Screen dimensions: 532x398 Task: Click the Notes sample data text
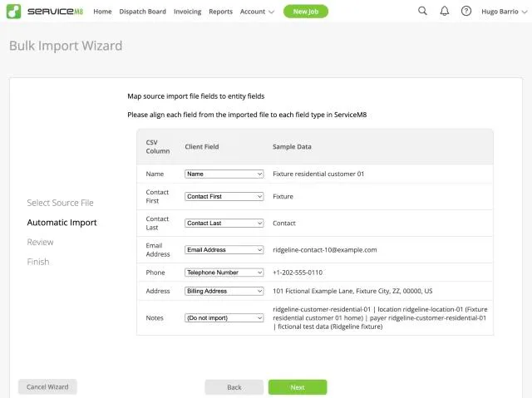coord(380,318)
